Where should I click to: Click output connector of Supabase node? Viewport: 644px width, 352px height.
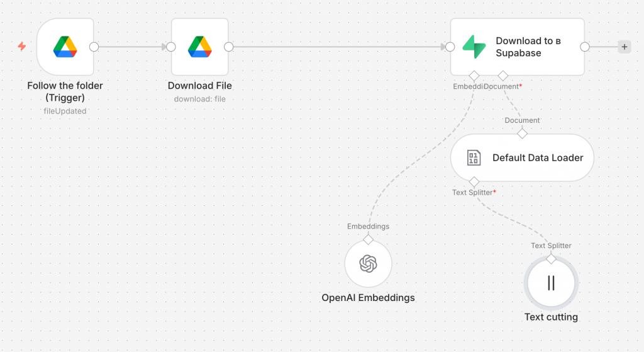click(585, 47)
